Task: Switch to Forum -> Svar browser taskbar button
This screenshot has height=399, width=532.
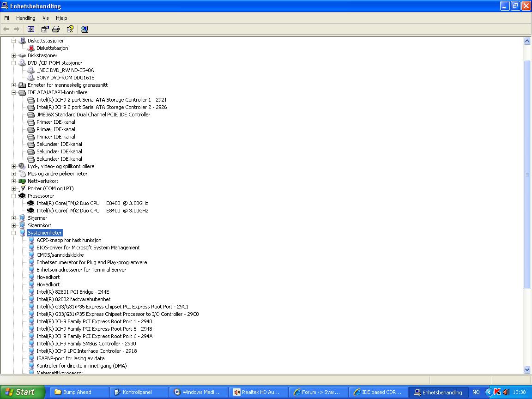Action: tap(318, 392)
